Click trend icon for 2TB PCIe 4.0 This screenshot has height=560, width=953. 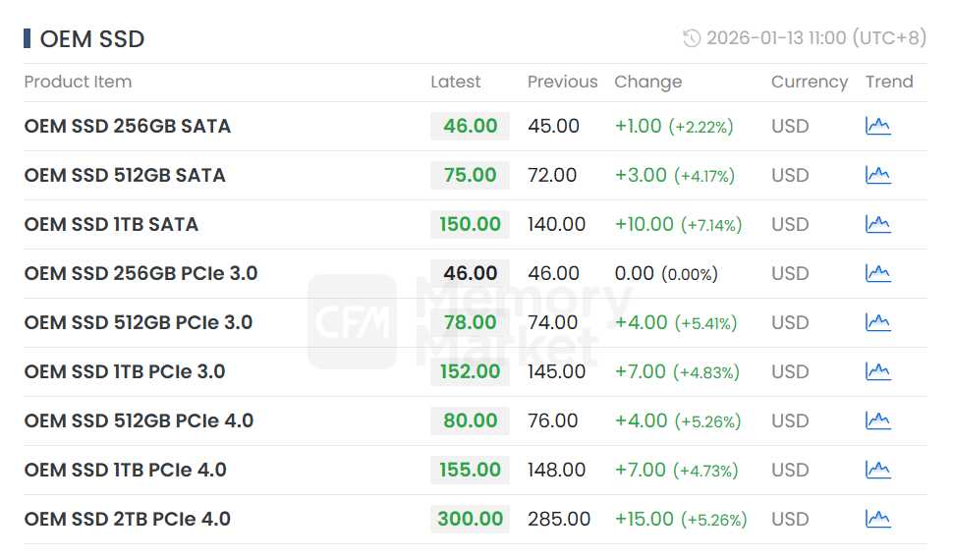coord(877,519)
